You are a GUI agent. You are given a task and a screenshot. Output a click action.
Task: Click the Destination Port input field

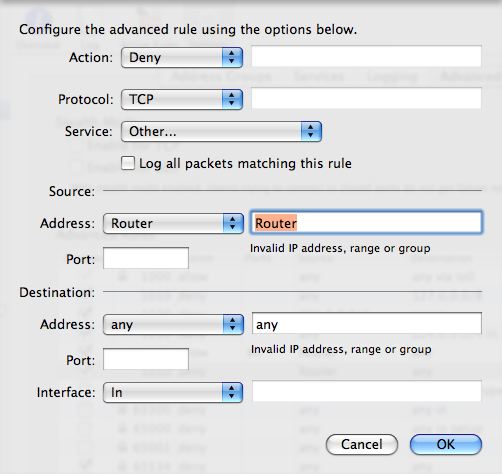[146, 359]
